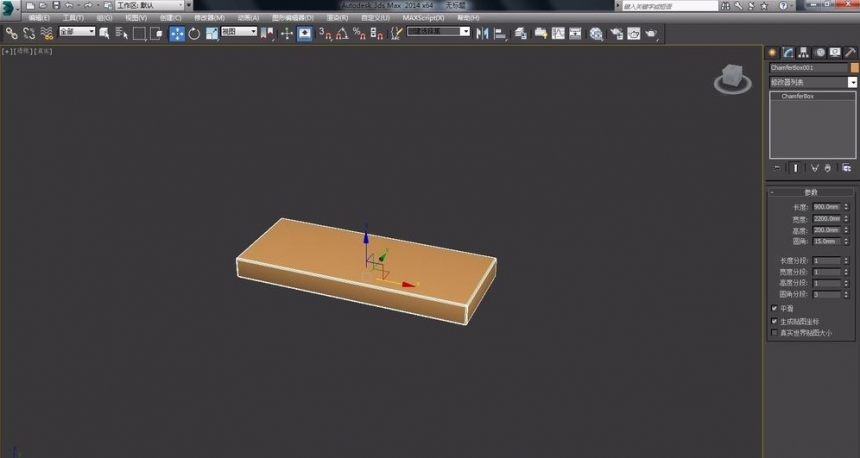Switch to the Hierarchy command panel tab
This screenshot has width=860, height=458.
click(x=804, y=53)
